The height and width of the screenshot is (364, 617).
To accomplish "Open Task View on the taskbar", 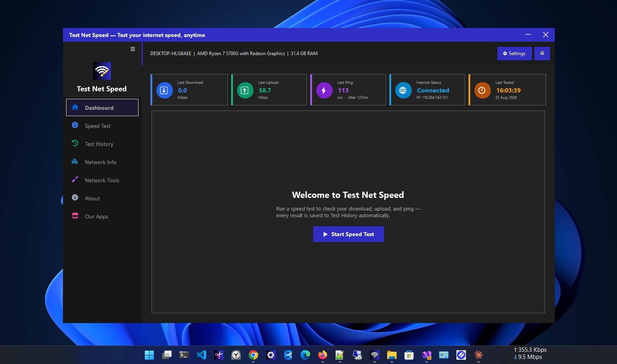I will [x=167, y=355].
